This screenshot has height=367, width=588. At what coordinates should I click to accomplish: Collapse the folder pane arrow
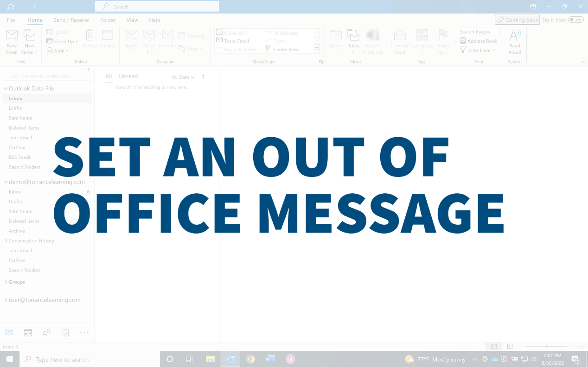pos(89,70)
